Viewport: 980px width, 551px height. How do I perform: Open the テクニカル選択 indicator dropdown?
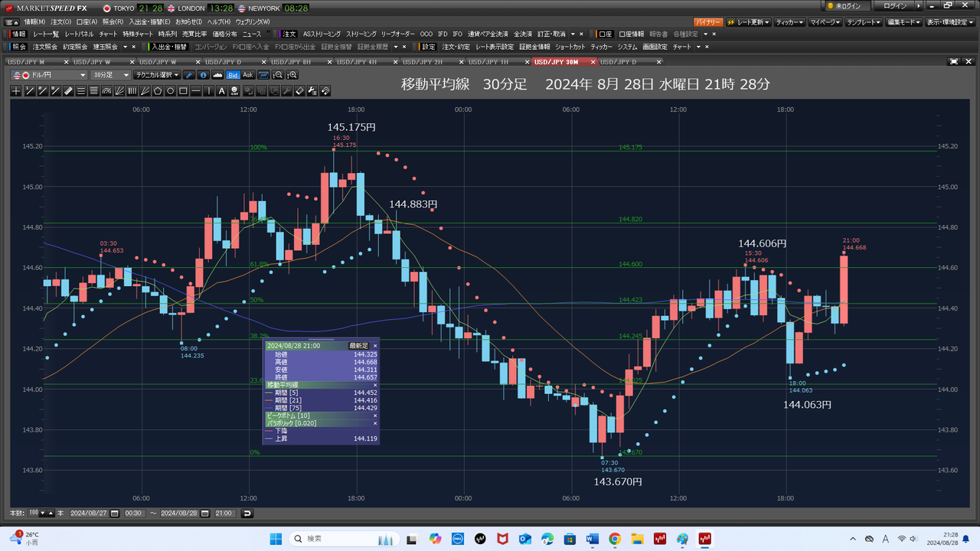[156, 75]
